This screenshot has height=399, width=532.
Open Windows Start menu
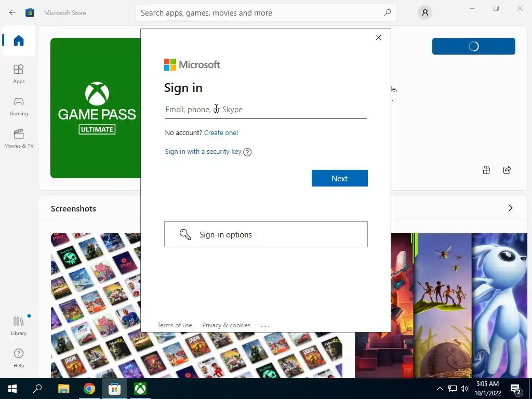point(12,389)
